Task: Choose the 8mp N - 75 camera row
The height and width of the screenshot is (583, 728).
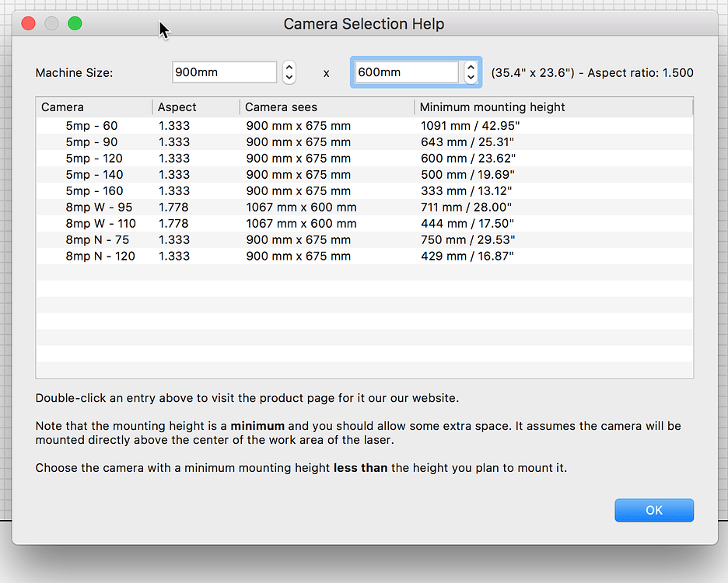Action: coord(97,240)
